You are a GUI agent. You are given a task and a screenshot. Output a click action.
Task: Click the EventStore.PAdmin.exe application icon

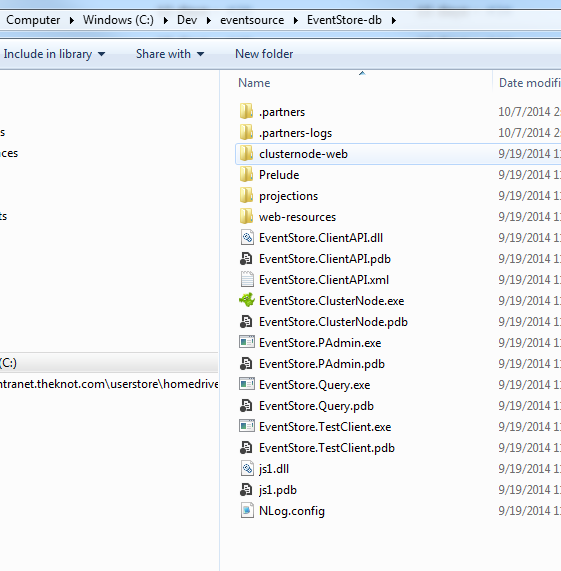coord(247,342)
